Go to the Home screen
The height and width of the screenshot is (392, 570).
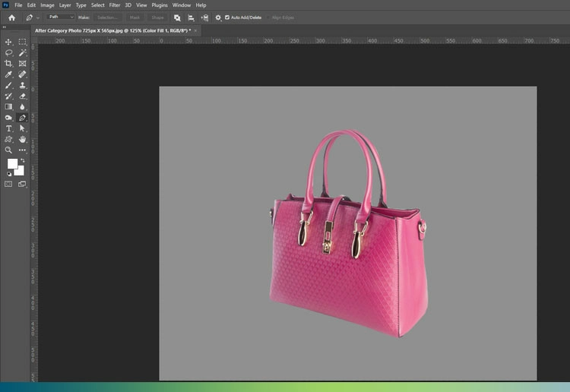pyautogui.click(x=12, y=17)
